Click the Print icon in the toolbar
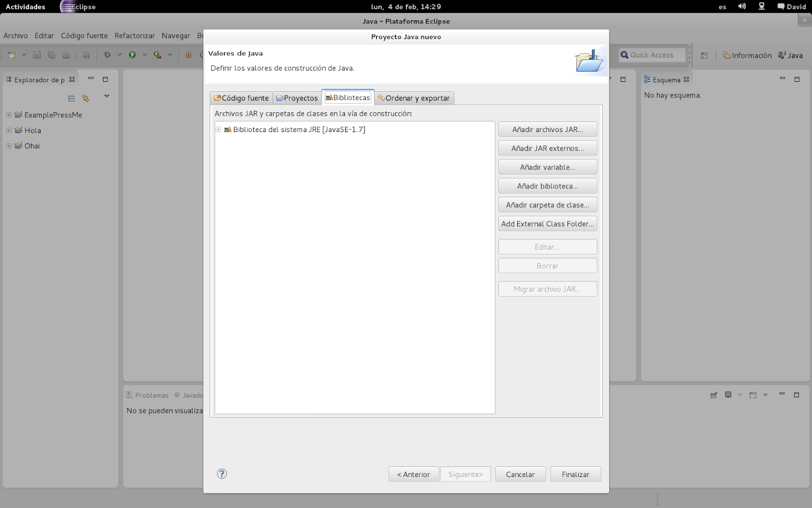812x508 pixels. click(66, 54)
